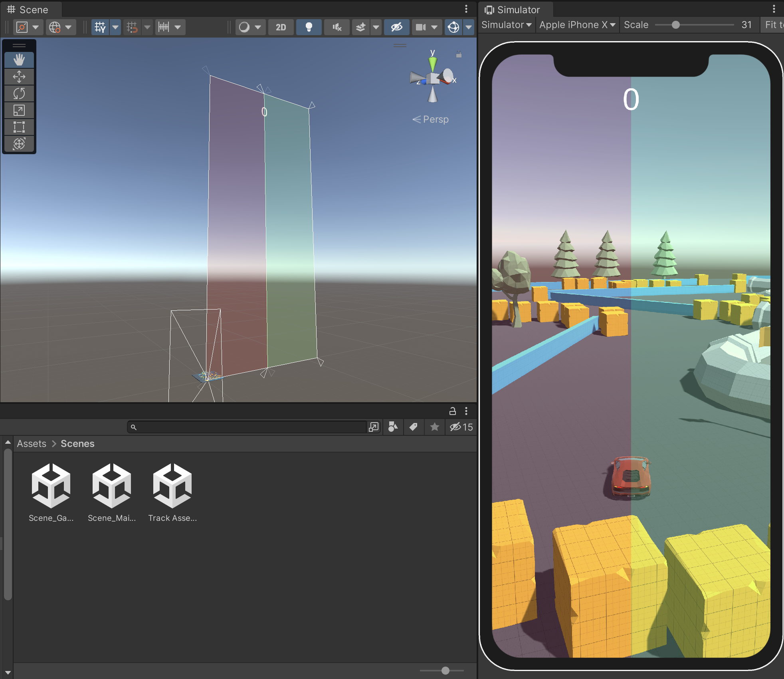Select the Hand tool in the Scene toolbar
The height and width of the screenshot is (679, 784).
pyautogui.click(x=20, y=60)
